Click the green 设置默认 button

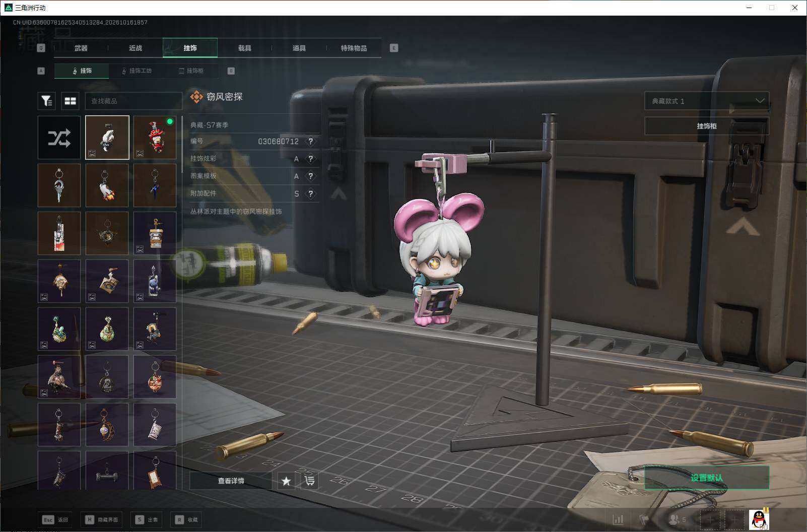click(x=707, y=478)
